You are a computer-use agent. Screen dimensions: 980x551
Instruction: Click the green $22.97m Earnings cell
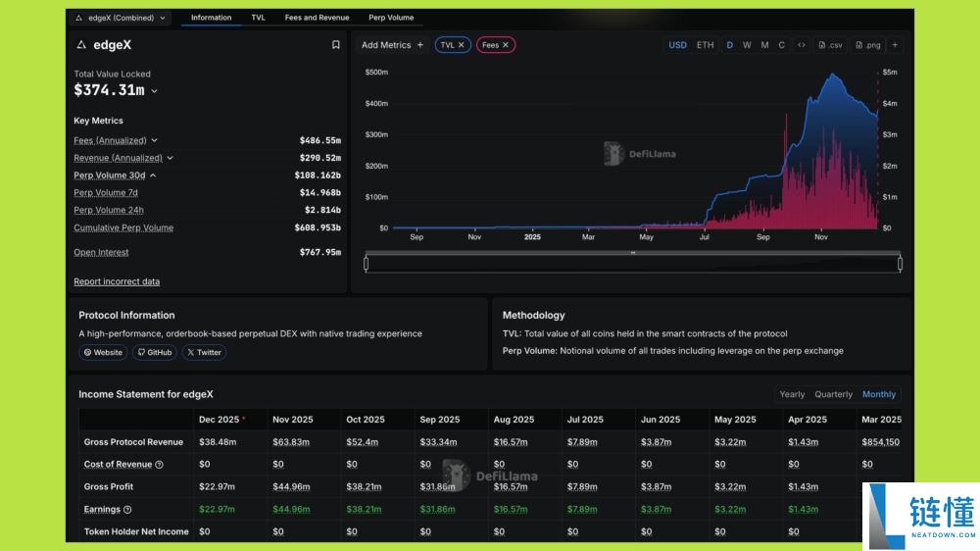click(217, 509)
